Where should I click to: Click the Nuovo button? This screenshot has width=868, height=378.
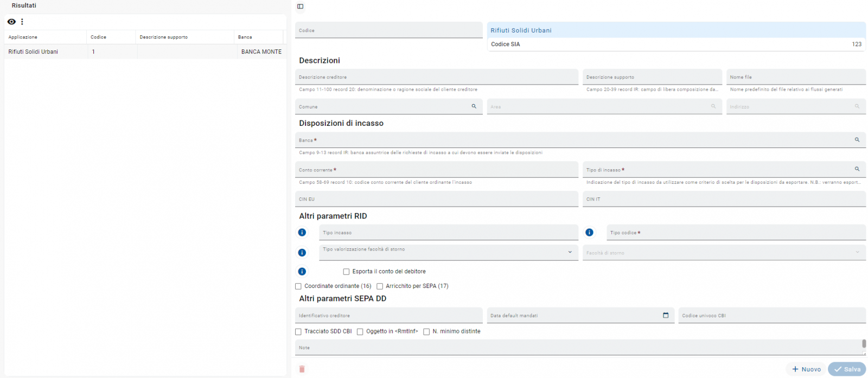pos(806,369)
